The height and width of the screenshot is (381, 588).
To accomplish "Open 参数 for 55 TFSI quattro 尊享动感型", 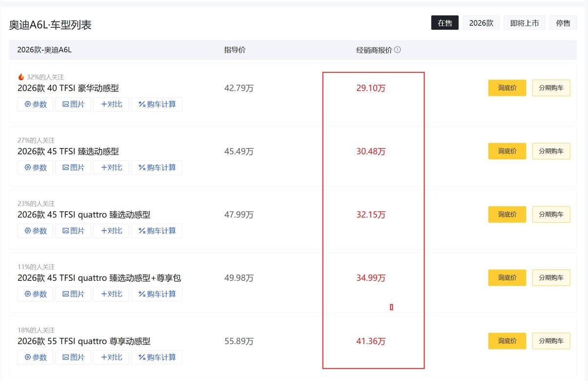I will [x=36, y=357].
